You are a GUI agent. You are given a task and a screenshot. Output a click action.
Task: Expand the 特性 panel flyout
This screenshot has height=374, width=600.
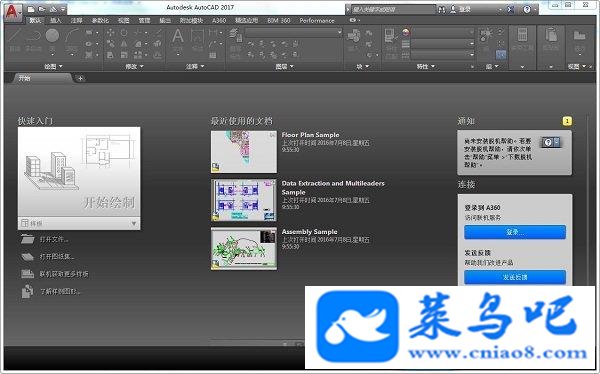click(x=426, y=67)
